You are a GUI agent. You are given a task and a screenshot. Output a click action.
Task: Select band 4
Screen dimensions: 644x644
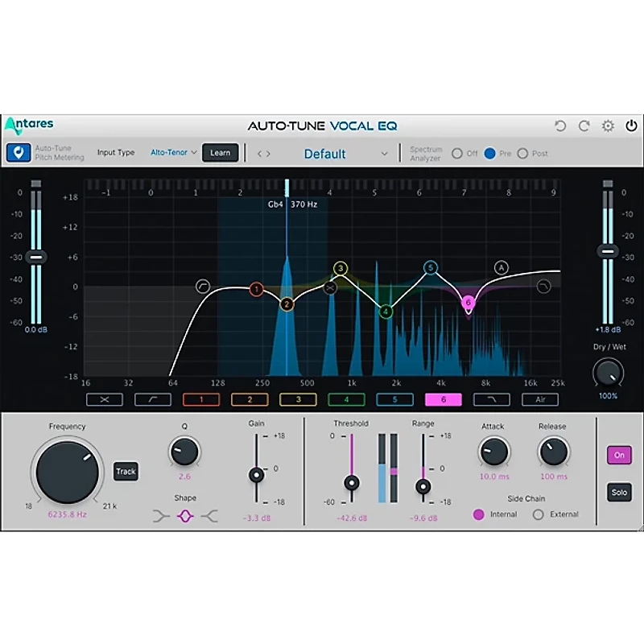(346, 399)
